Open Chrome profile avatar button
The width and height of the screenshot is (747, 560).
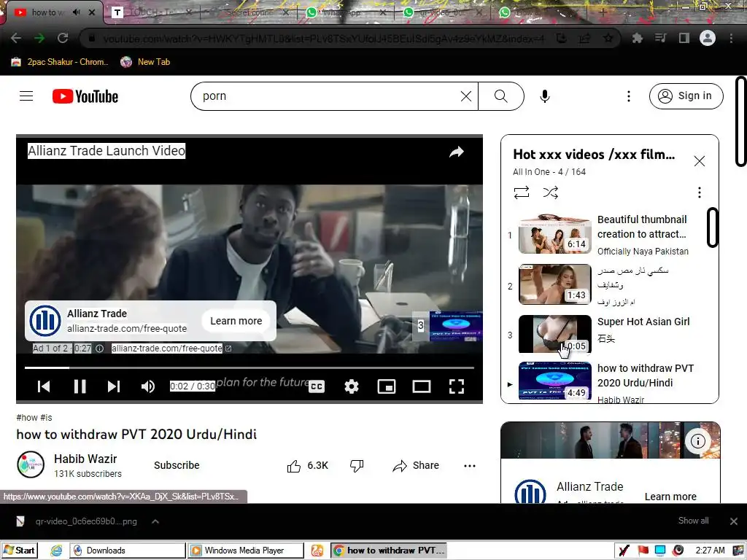pyautogui.click(x=708, y=38)
